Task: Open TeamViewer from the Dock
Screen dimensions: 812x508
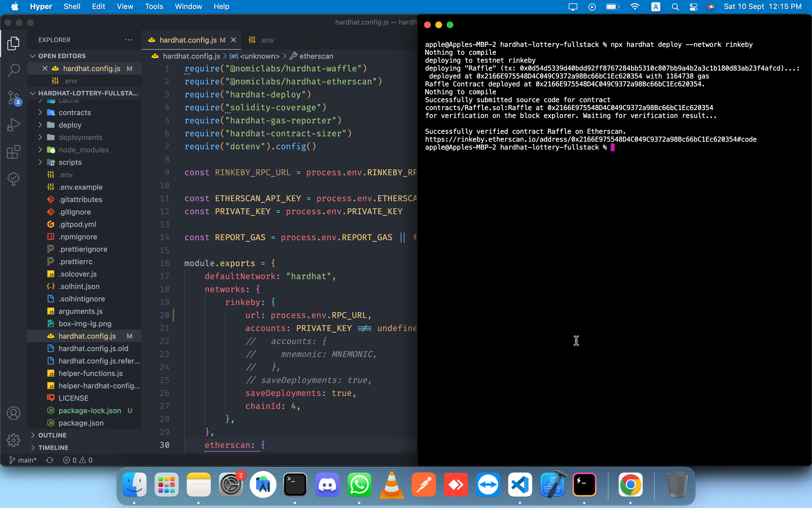Action: coord(488,485)
